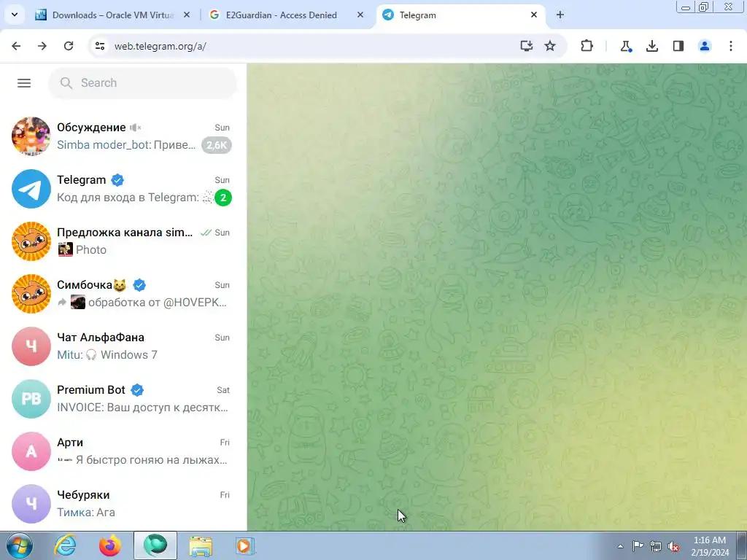Click the muted volume tray icon

(x=673, y=546)
